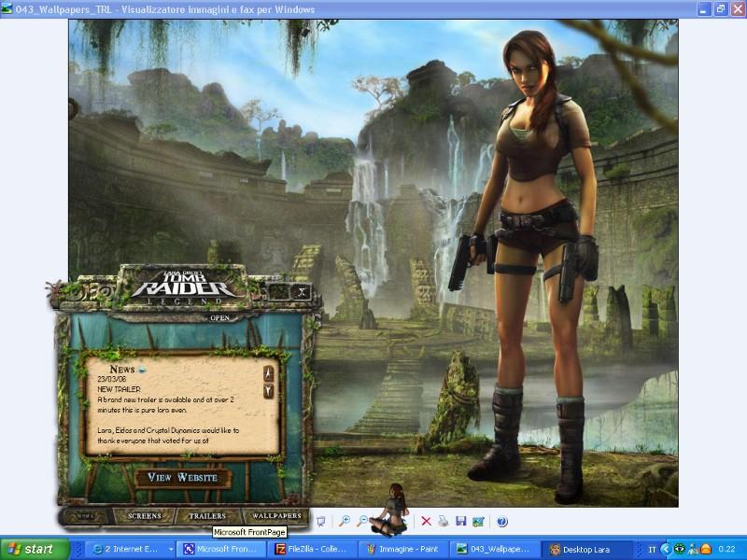
Task: Click the red X delete icon
Action: (426, 522)
